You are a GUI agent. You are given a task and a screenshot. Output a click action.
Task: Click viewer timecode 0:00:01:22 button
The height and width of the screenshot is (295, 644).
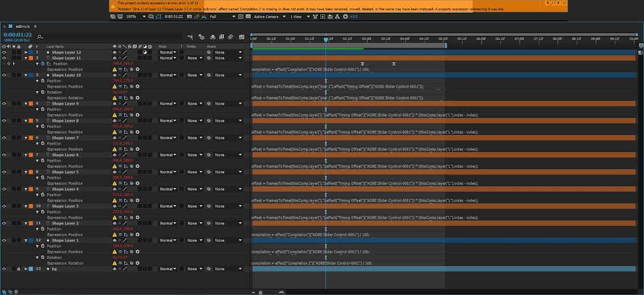click(173, 17)
